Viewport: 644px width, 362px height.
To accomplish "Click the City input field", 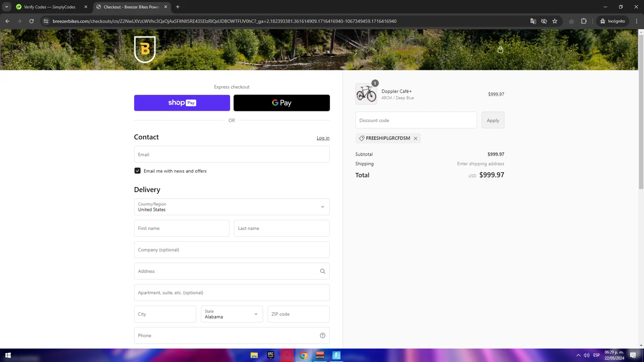I will [x=165, y=314].
